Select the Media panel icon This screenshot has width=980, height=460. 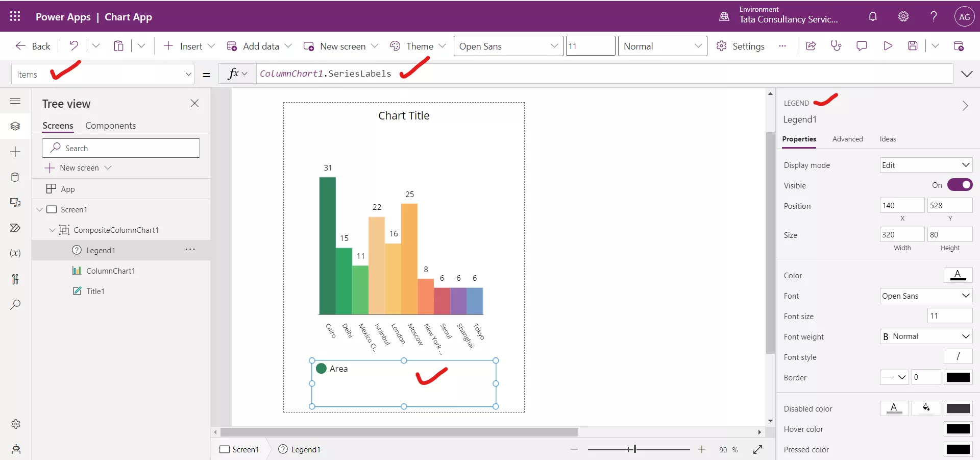[x=15, y=203]
